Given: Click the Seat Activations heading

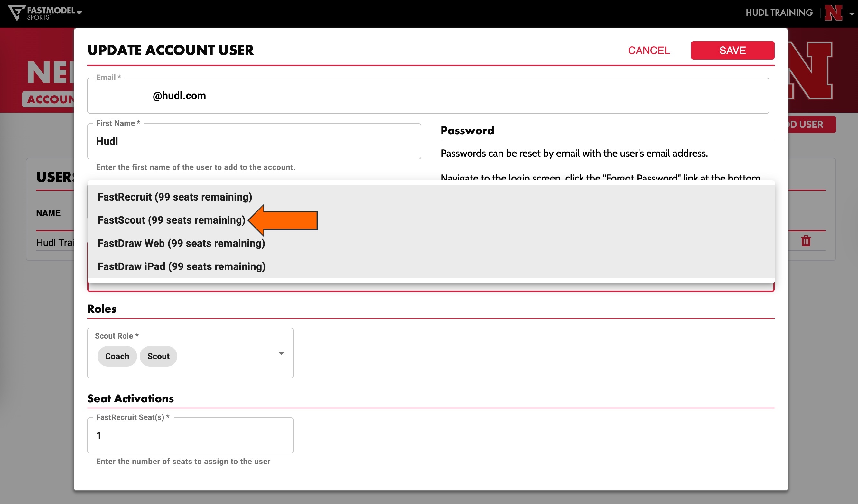Looking at the screenshot, I should tap(130, 398).
